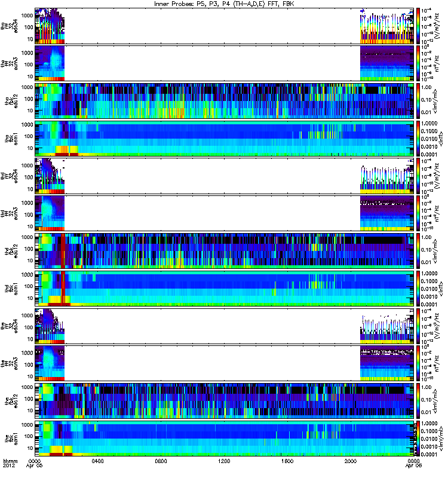This screenshot has width=448, height=478.
Task: Click the 'the fff 32 scm3' y-axis label
Action: 10,363
